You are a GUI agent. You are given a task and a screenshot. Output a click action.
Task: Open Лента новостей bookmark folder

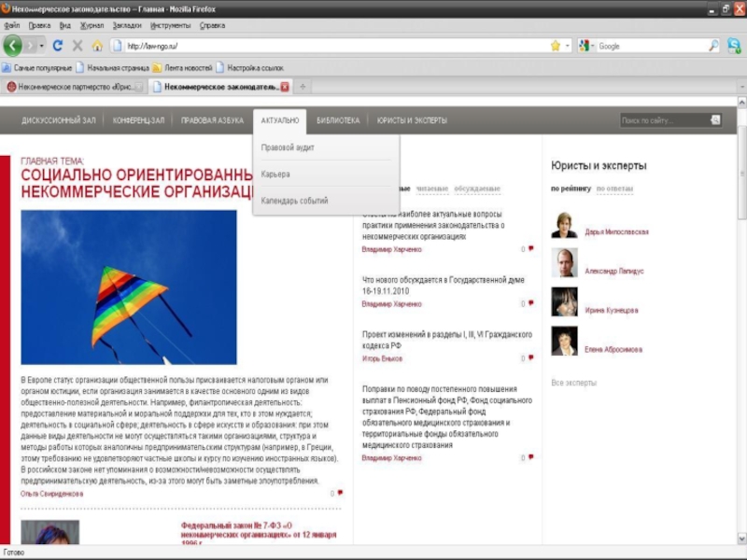tap(182, 67)
